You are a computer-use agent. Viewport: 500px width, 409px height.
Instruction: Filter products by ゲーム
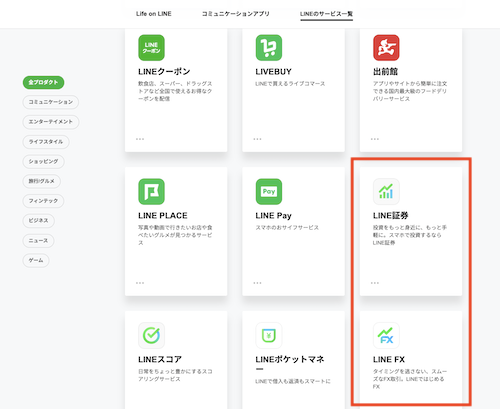coord(36,260)
